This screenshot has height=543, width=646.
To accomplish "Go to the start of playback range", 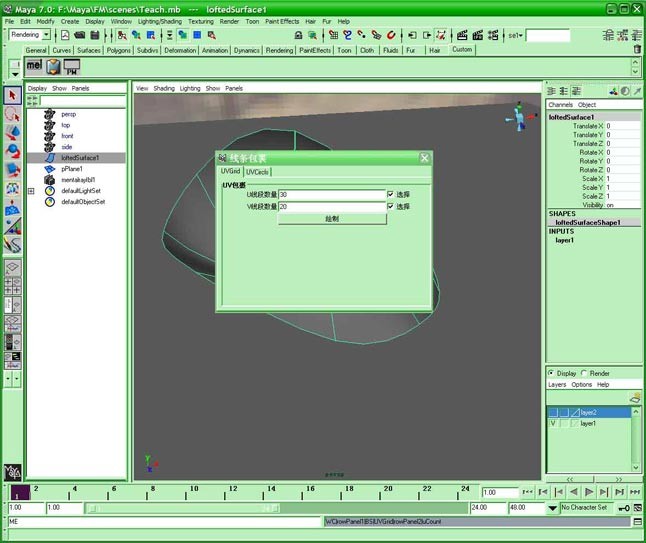I will pyautogui.click(x=527, y=492).
